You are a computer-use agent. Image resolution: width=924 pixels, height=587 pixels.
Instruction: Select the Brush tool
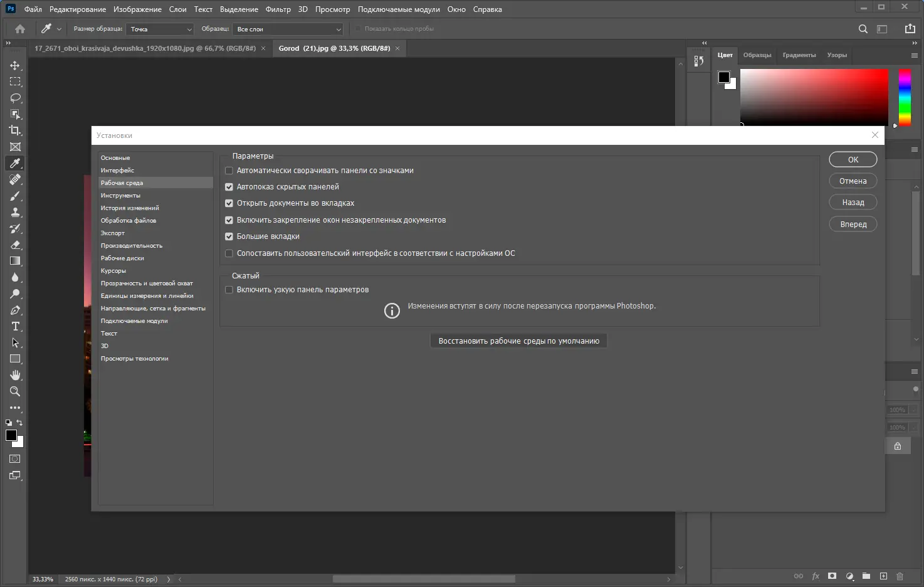pos(15,196)
